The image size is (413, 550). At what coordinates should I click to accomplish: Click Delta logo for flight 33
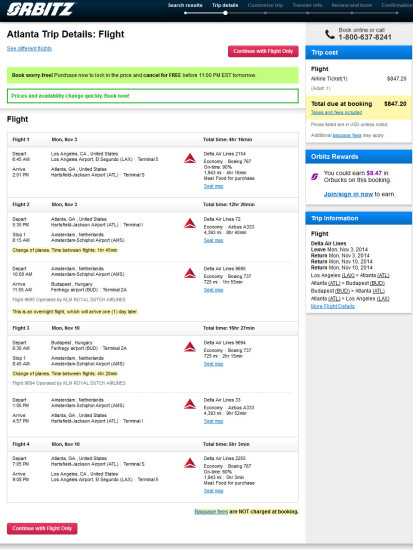tap(190, 404)
